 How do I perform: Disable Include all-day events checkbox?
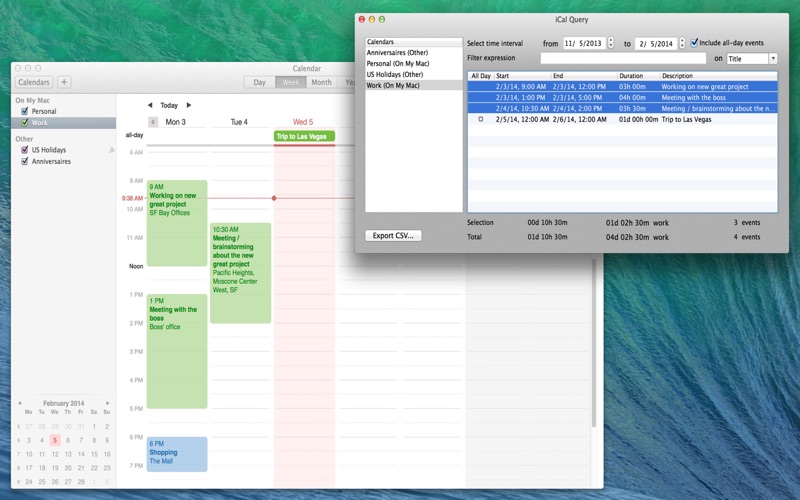pyautogui.click(x=694, y=43)
